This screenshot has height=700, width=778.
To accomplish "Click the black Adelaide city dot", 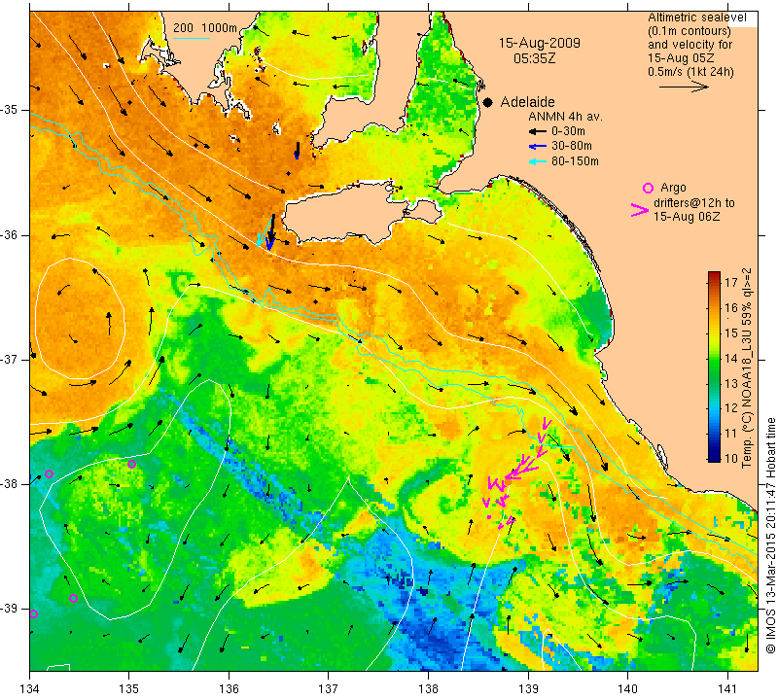I will coord(488,102).
